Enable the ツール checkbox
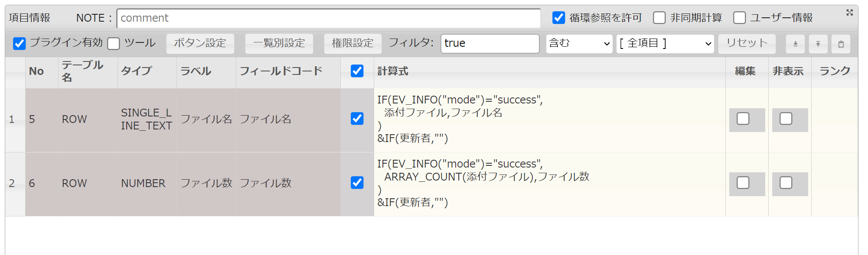The height and width of the screenshot is (255, 868). [114, 43]
